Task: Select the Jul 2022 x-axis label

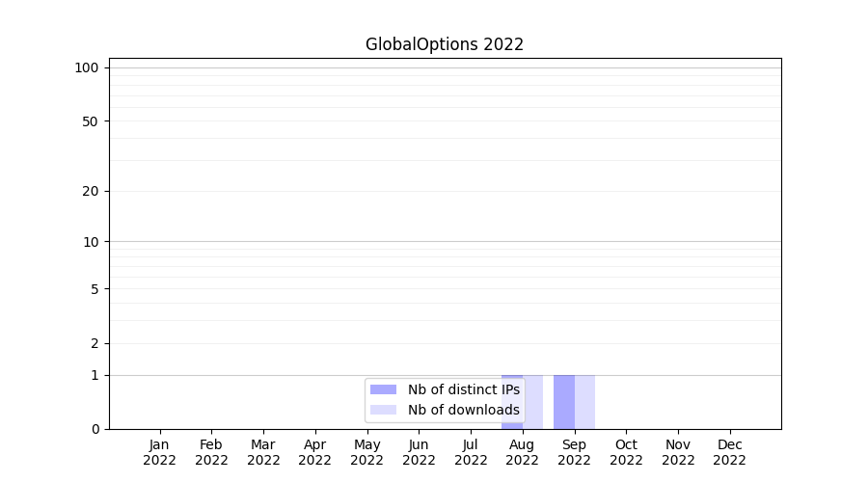Action: [x=471, y=452]
